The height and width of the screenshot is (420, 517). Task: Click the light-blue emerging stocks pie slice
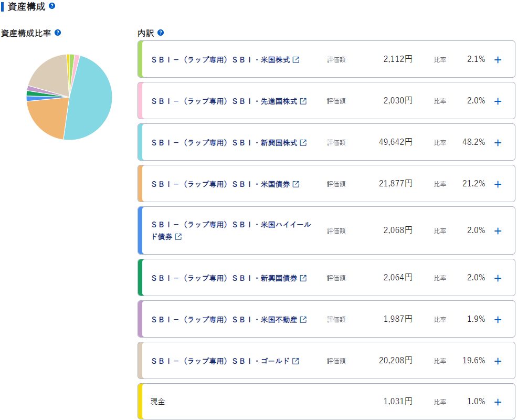pyautogui.click(x=92, y=99)
